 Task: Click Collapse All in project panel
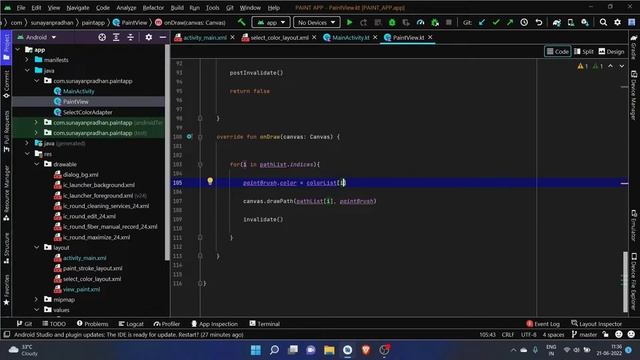(x=130, y=37)
